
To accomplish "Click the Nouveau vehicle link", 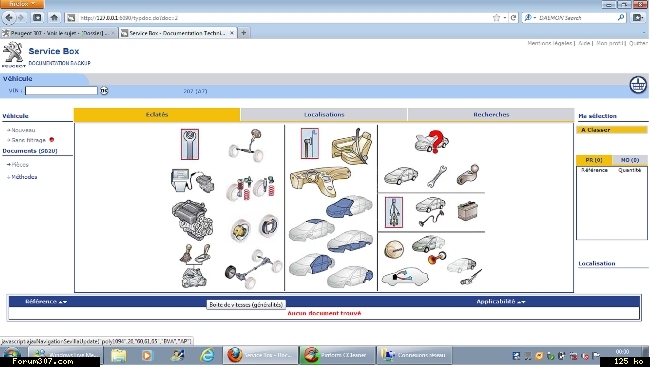I will coord(23,130).
